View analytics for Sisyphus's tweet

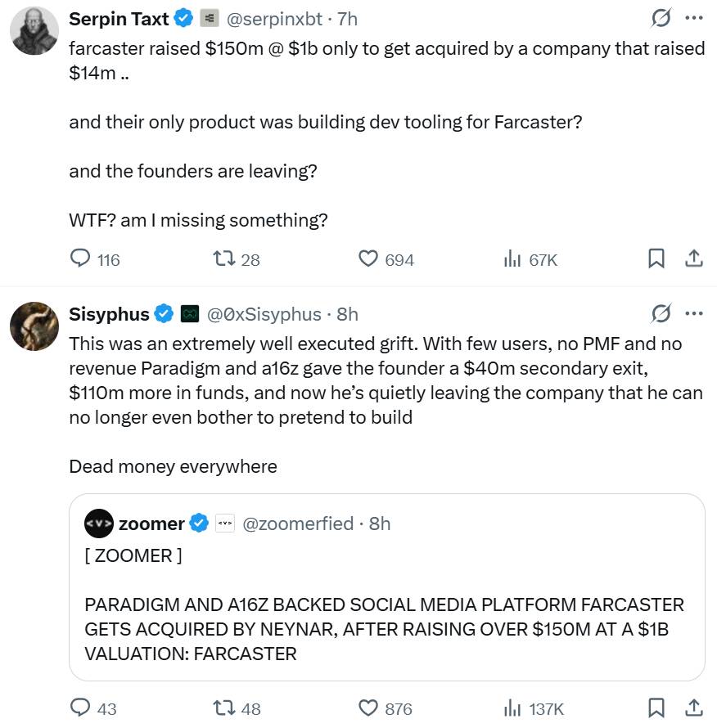pos(513,708)
